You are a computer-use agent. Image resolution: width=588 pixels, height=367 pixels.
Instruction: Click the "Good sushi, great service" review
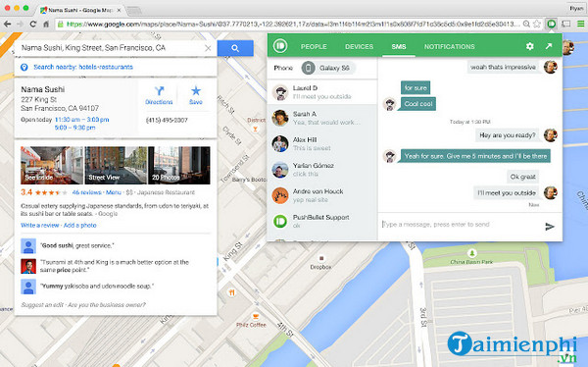(77, 245)
